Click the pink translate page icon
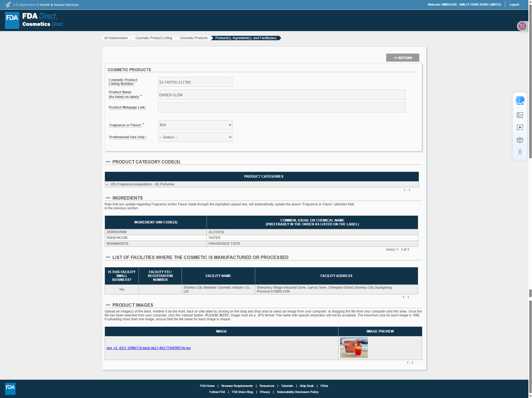 point(522,26)
